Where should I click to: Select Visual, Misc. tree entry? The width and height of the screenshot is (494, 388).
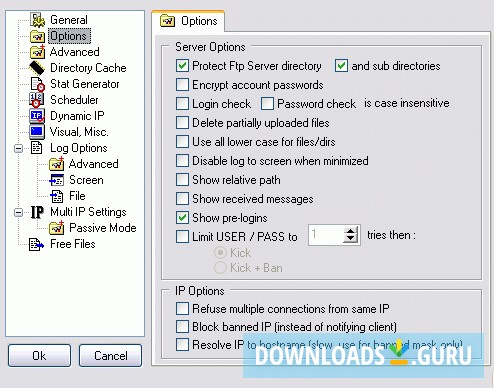tap(79, 132)
